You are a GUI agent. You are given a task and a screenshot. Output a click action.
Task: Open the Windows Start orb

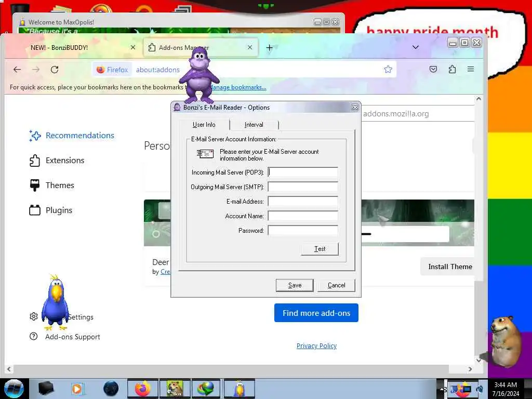click(x=14, y=389)
